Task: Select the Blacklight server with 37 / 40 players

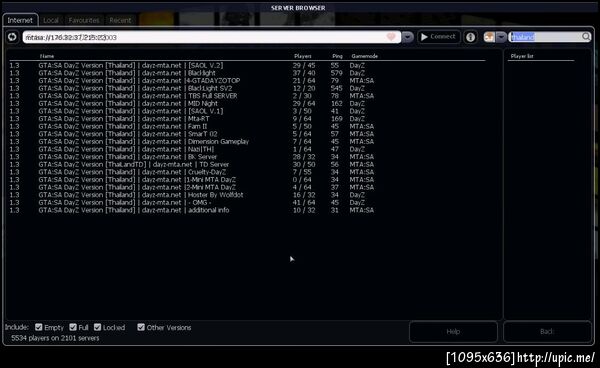Action: click(x=247, y=73)
